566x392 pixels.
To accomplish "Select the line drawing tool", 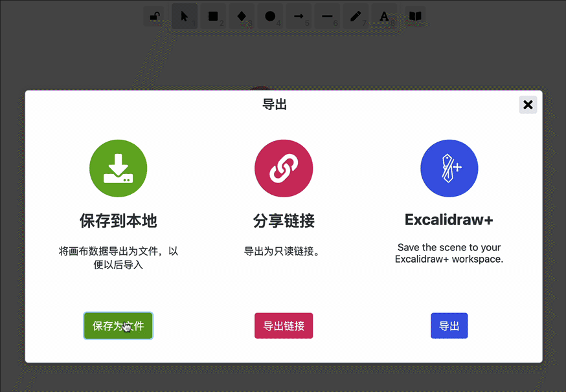I will click(x=327, y=16).
